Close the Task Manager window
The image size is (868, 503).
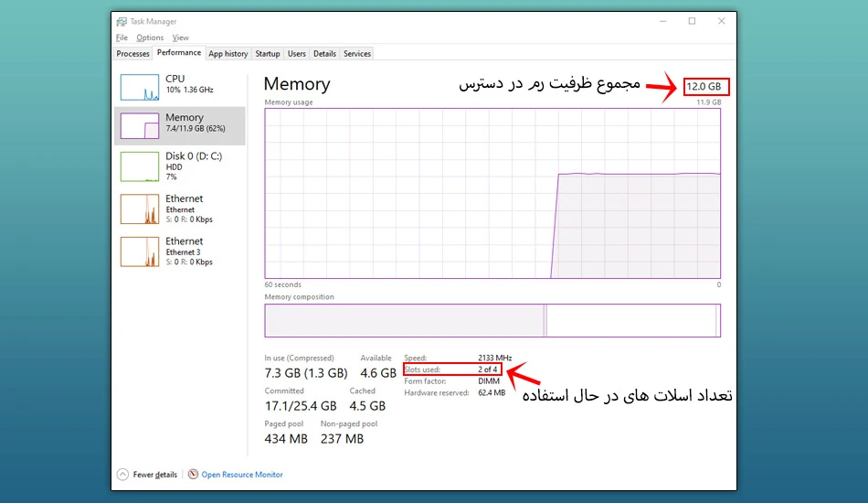coord(721,21)
